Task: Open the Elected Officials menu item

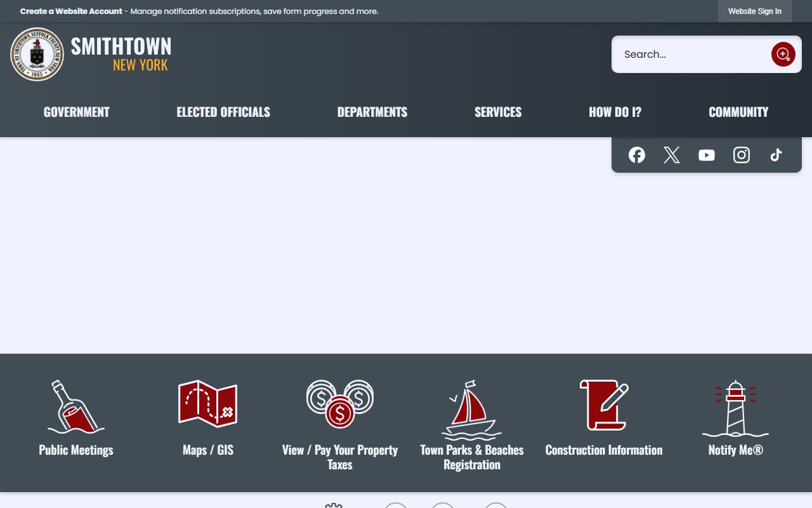Action: 223,112
